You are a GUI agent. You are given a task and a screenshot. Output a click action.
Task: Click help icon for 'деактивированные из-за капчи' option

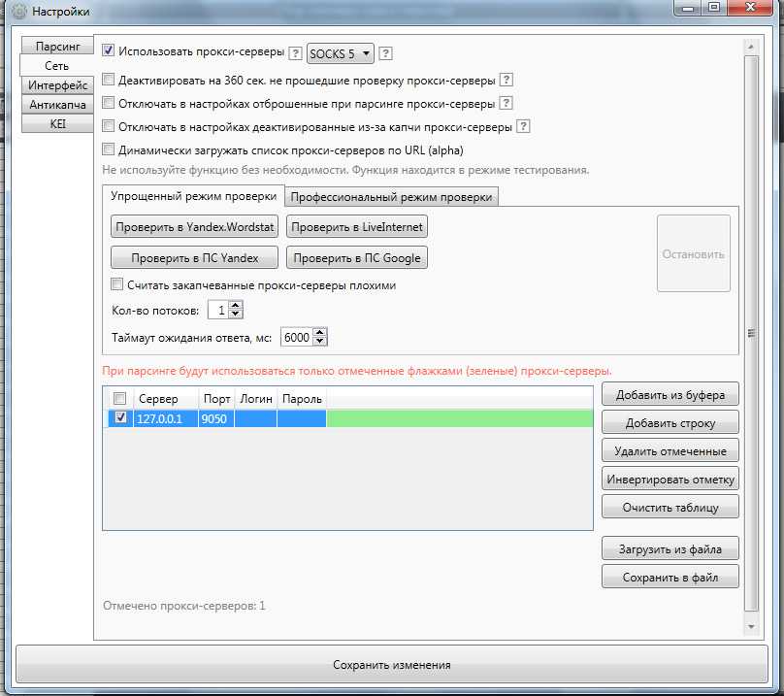point(523,126)
